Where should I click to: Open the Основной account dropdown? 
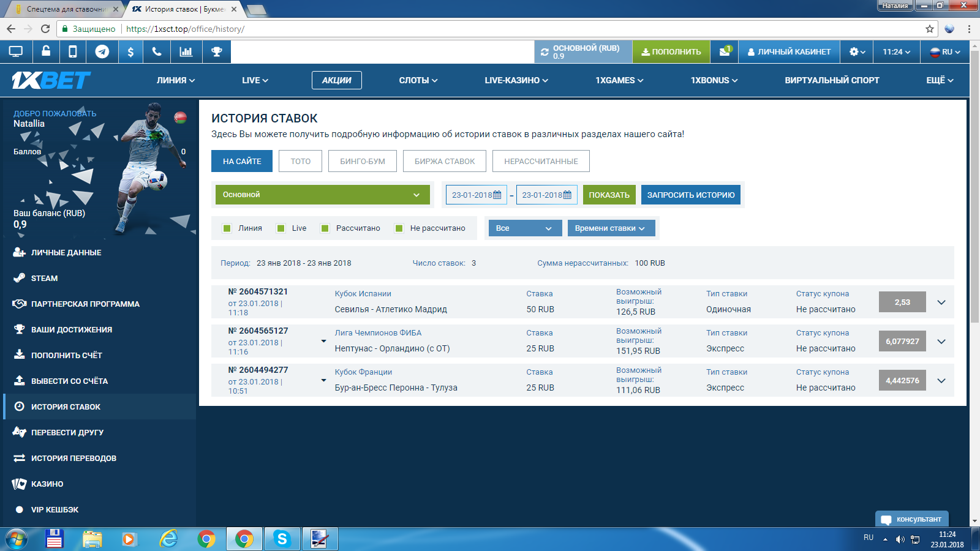[322, 195]
